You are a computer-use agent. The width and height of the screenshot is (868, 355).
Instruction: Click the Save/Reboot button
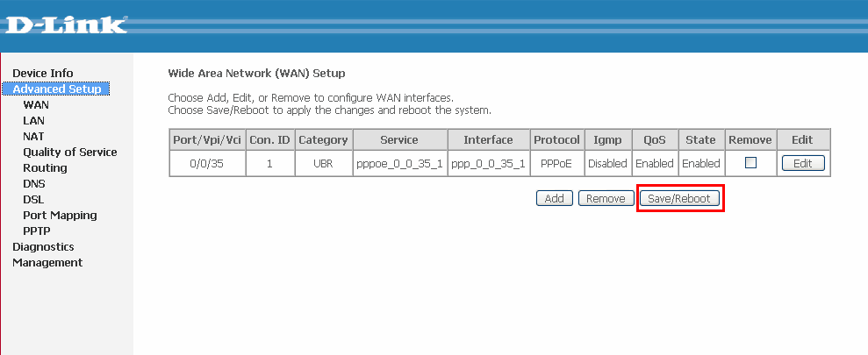(x=679, y=198)
